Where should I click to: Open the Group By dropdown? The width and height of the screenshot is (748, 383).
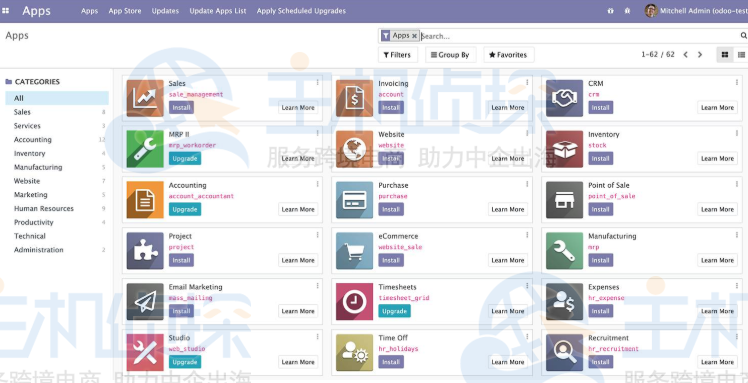[x=449, y=55]
